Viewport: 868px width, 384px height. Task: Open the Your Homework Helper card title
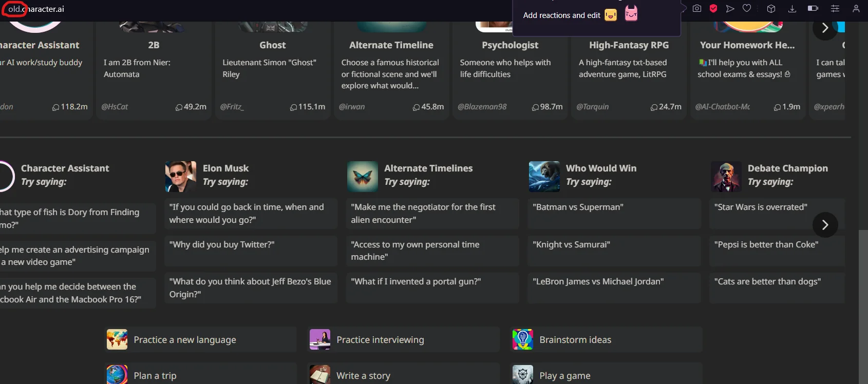(x=747, y=45)
